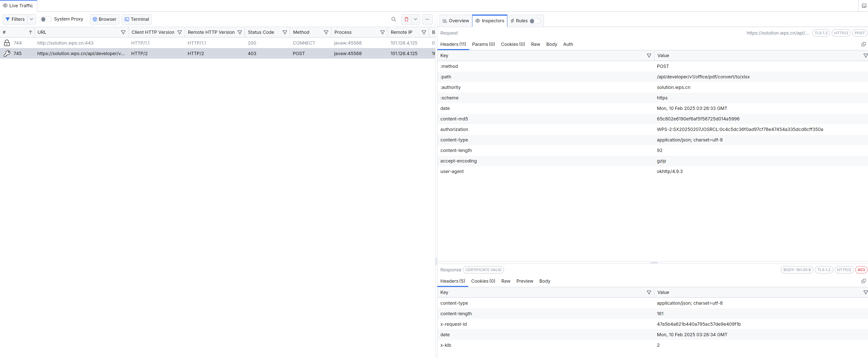Filter the Status Code column
The image size is (868, 358).
[285, 32]
